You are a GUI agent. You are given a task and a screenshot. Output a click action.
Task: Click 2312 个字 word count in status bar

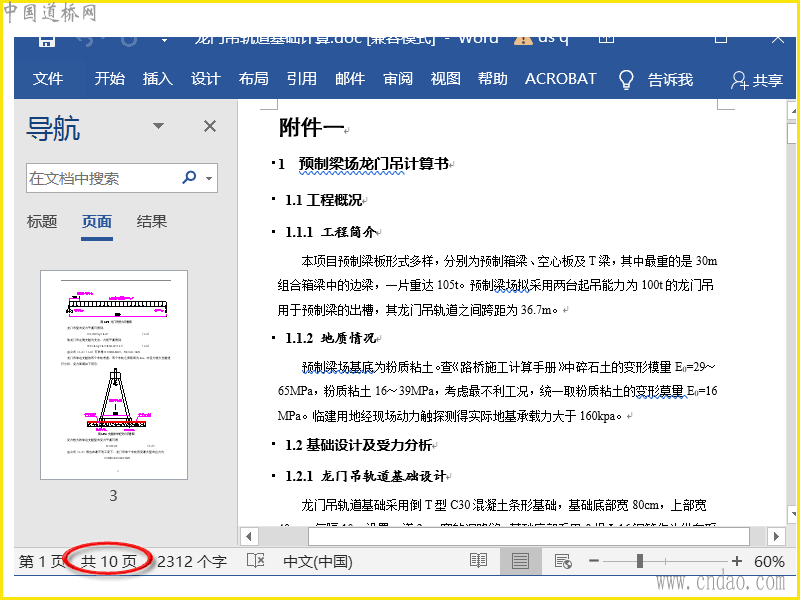(x=192, y=562)
